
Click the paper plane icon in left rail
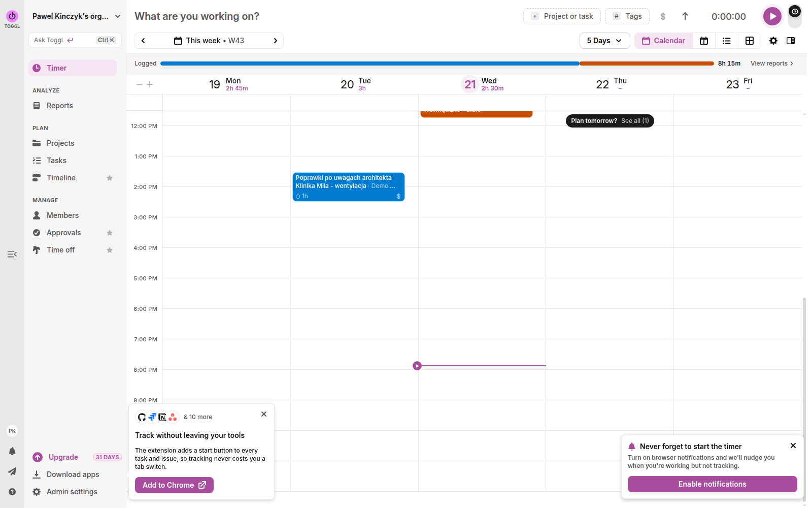pos(12,471)
